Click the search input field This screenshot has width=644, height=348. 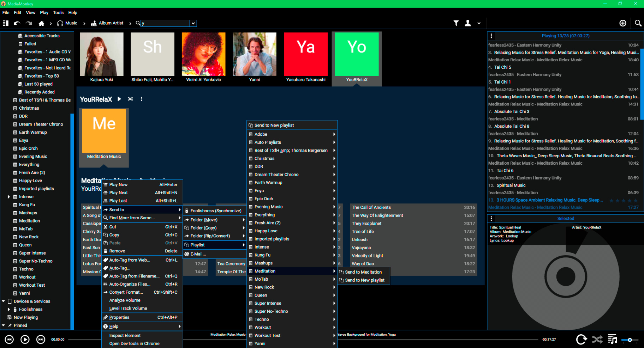165,23
